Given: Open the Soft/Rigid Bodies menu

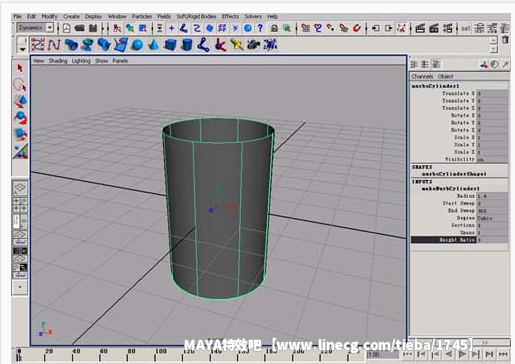Looking at the screenshot, I should (196, 16).
